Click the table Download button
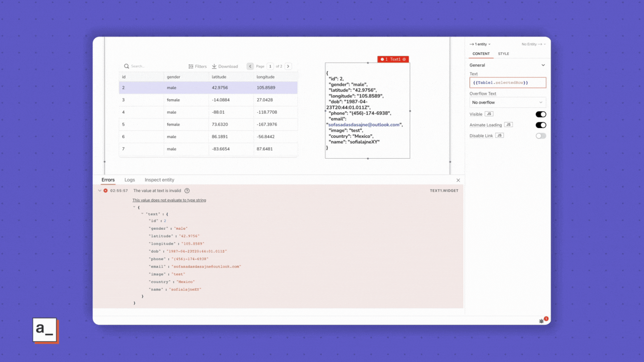The height and width of the screenshot is (362, 644). pyautogui.click(x=225, y=66)
